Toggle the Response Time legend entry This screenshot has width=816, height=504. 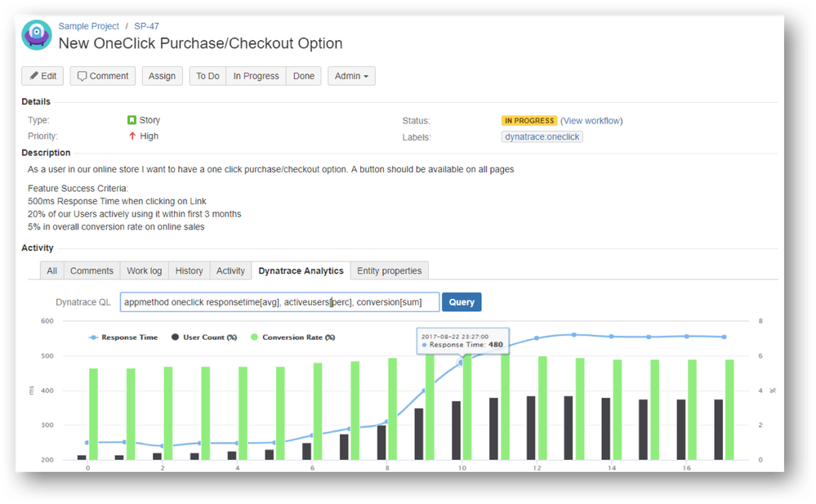point(123,337)
